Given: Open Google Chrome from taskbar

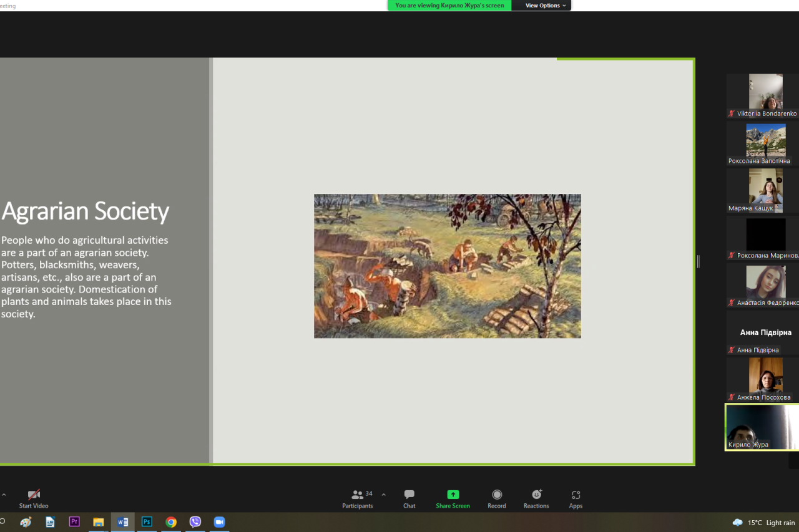Looking at the screenshot, I should pyautogui.click(x=171, y=522).
